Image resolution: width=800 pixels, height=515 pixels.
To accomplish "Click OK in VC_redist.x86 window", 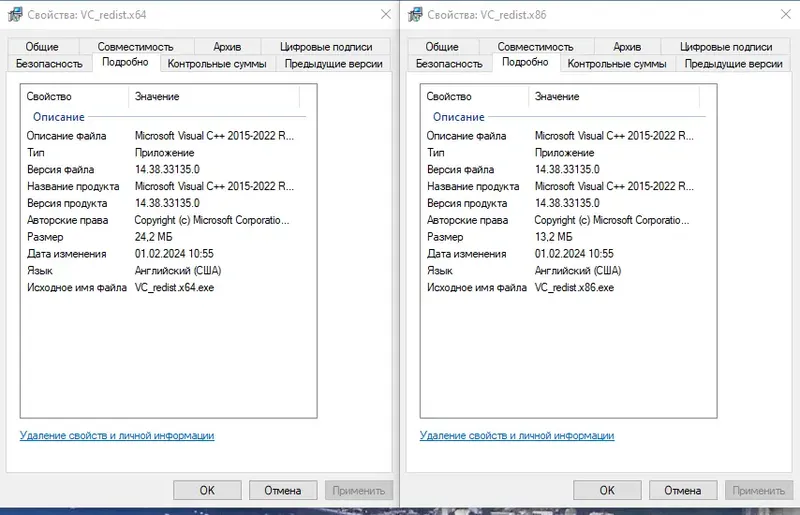I will coord(607,491).
